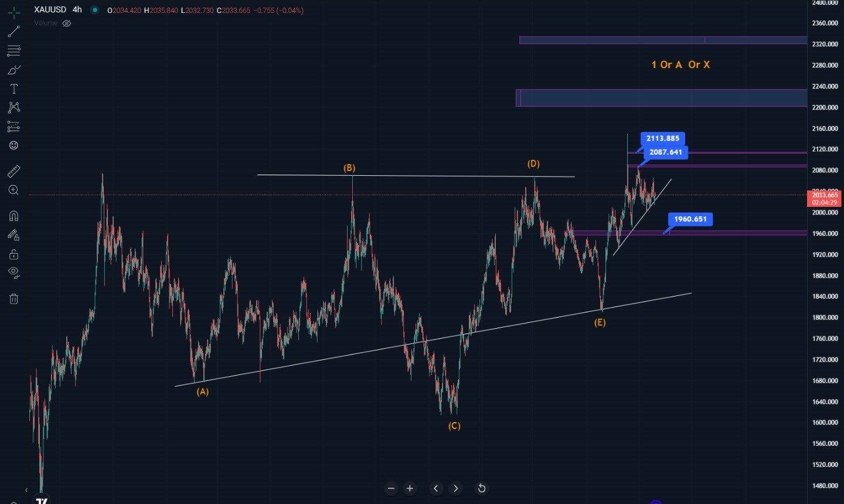Open the chart patterns tool
This screenshot has width=844, height=504.
coord(13,107)
